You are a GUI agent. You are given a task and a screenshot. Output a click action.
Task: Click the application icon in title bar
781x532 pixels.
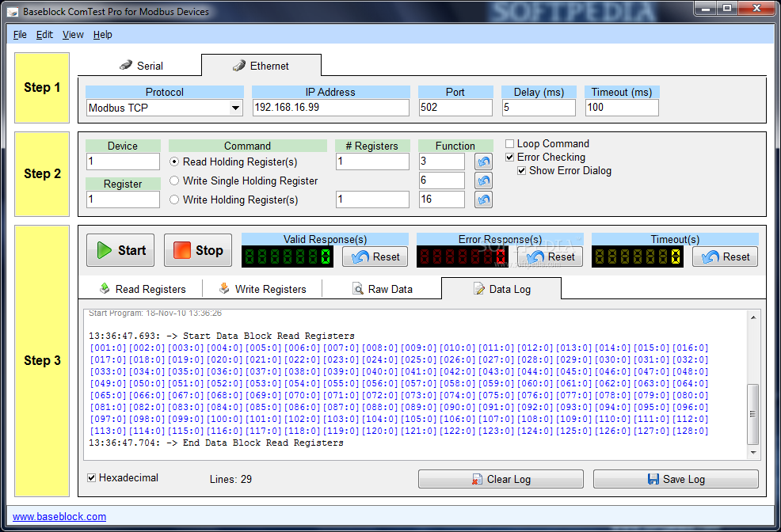pyautogui.click(x=13, y=11)
